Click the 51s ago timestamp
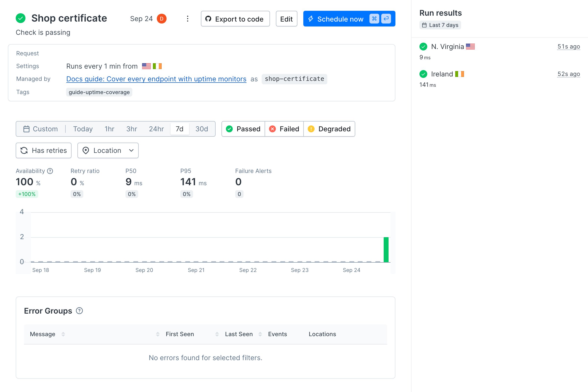 (568, 47)
